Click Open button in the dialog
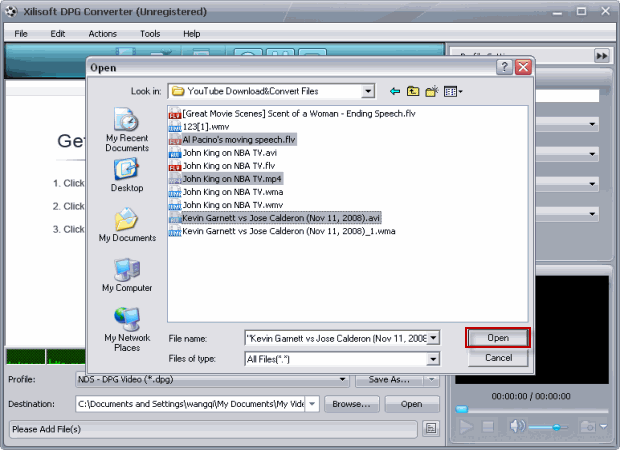 pyautogui.click(x=498, y=338)
